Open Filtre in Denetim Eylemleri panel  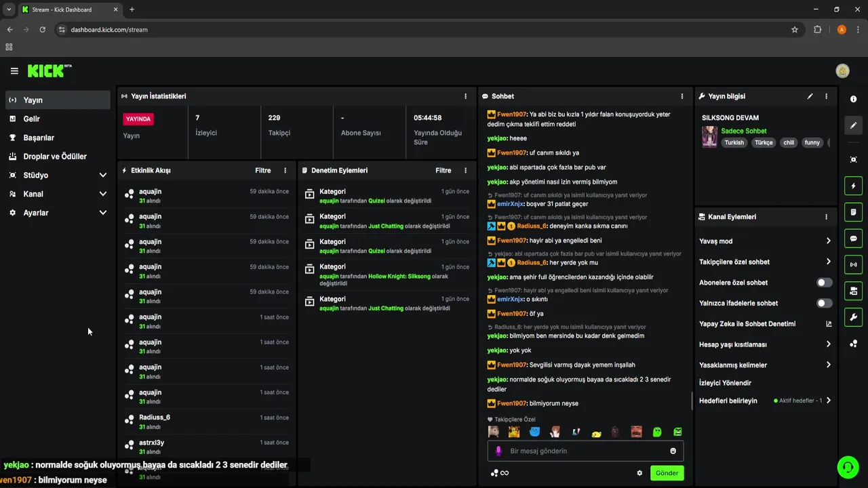point(443,171)
